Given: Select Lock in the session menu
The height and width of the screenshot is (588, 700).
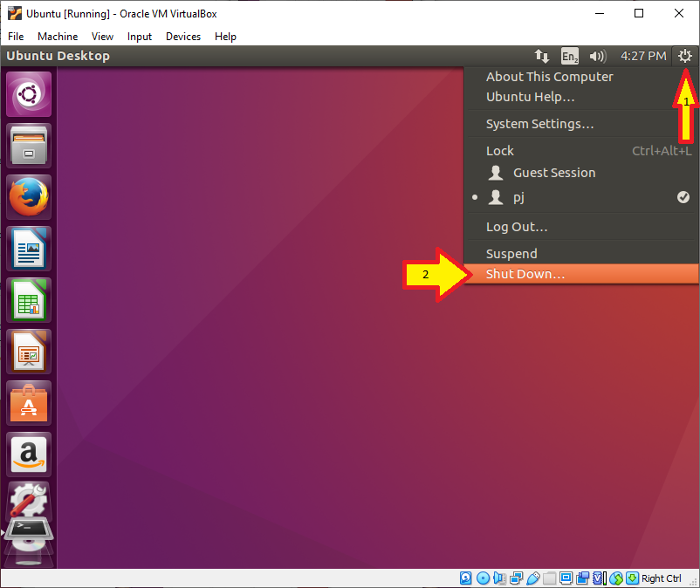Looking at the screenshot, I should tap(580, 151).
